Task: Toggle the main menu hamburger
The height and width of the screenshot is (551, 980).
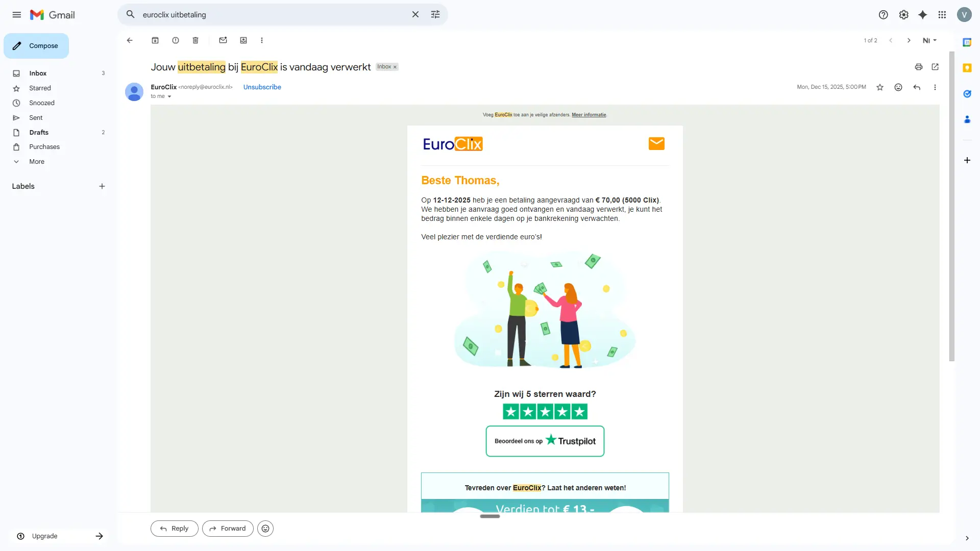Action: (17, 15)
